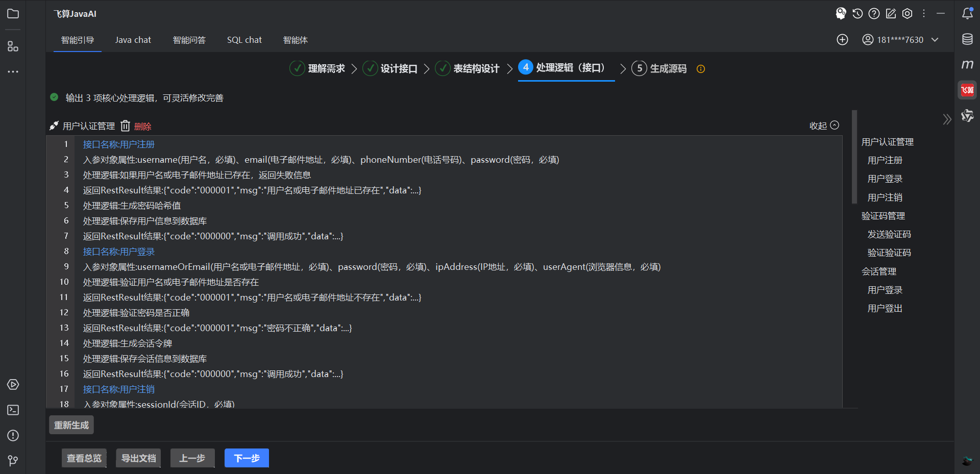The height and width of the screenshot is (474, 980).
Task: Select 发送验证码 in the outline
Action: click(x=889, y=234)
